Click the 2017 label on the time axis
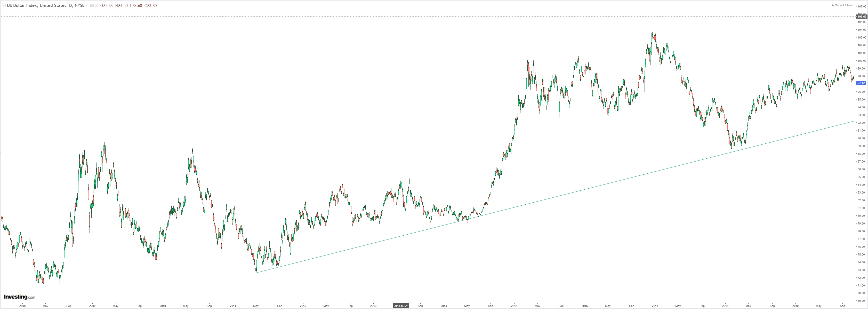The height and width of the screenshot is (309, 868). (655, 306)
